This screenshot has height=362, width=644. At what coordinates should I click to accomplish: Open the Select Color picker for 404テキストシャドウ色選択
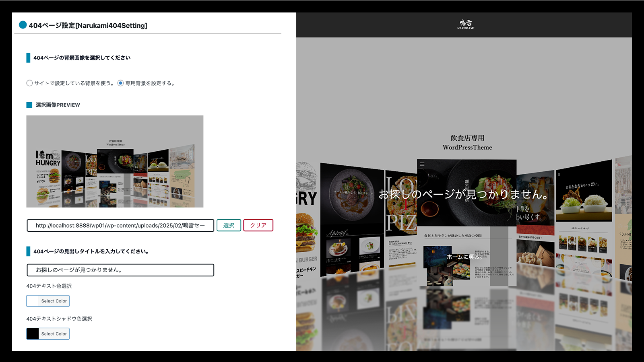[x=54, y=334]
